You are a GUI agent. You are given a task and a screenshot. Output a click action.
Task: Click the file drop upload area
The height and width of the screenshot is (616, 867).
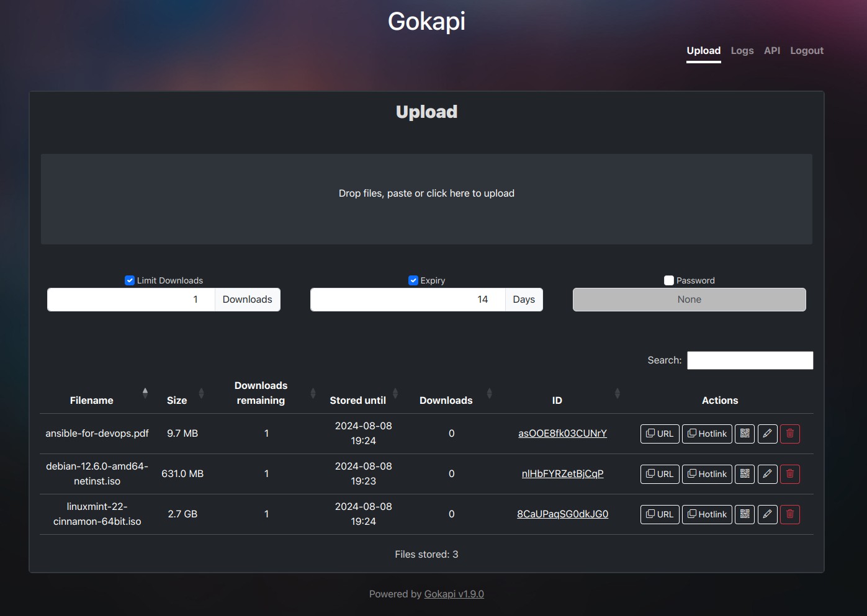click(426, 199)
